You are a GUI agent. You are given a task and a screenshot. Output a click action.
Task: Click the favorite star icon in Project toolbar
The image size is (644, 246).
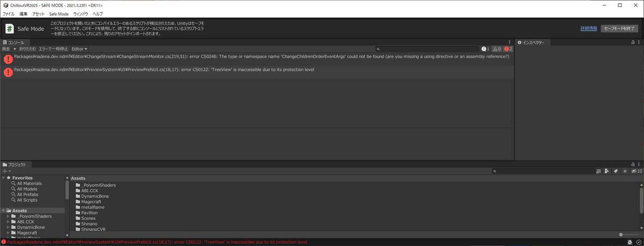[x=625, y=171]
